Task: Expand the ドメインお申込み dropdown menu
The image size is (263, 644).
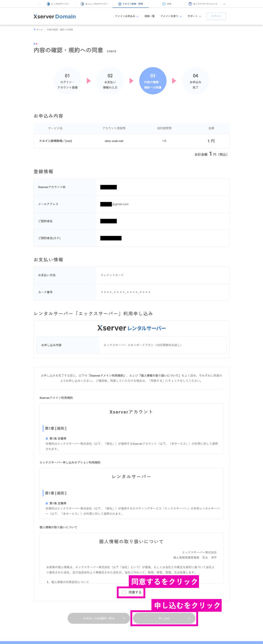Action: (127, 16)
